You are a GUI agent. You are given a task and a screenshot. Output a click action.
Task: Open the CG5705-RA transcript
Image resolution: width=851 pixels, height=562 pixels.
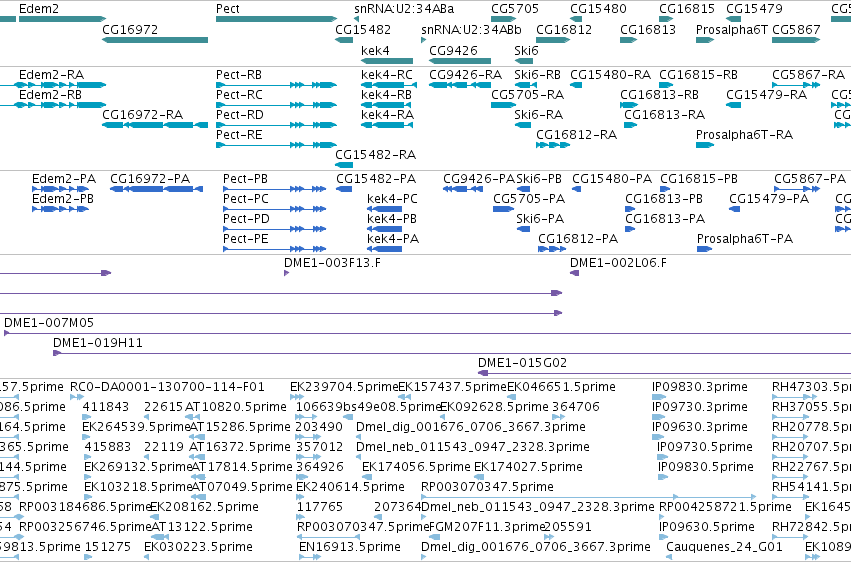[504, 105]
